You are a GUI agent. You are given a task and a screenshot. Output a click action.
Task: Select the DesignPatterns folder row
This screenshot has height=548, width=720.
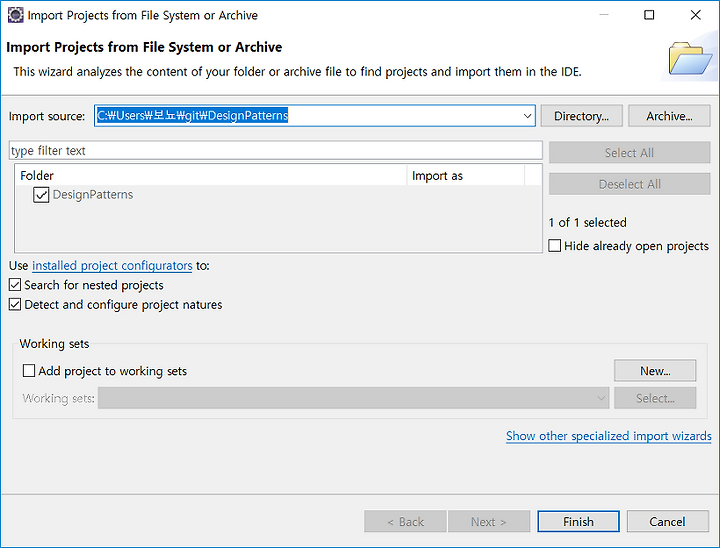(x=278, y=195)
